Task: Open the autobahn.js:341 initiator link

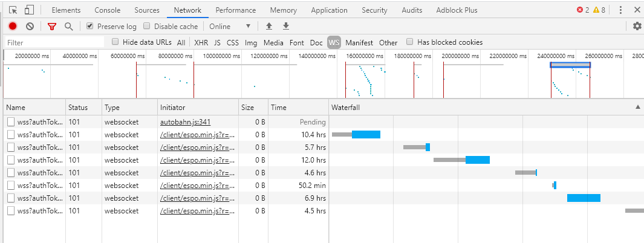Action: pos(185,122)
